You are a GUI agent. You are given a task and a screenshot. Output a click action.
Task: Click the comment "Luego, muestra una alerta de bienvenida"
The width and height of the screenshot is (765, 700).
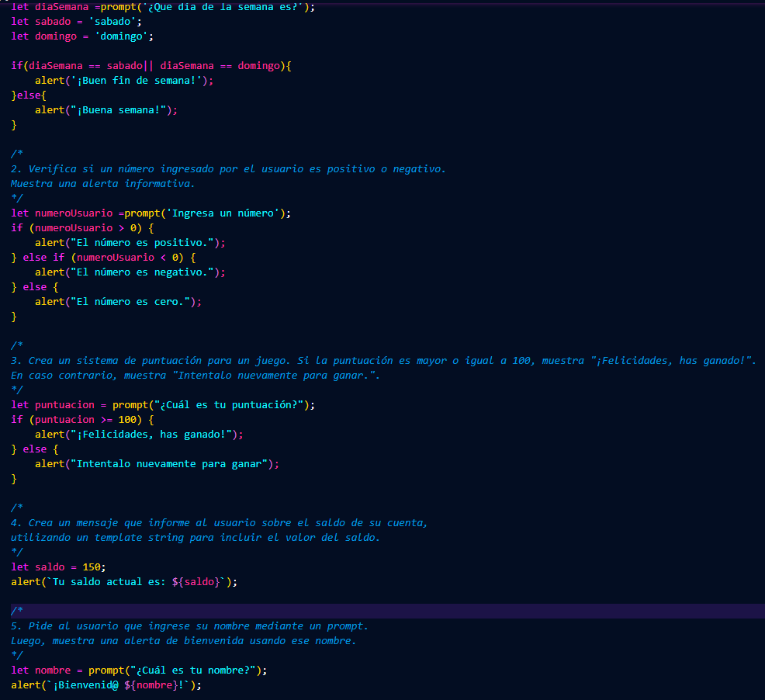click(x=183, y=641)
